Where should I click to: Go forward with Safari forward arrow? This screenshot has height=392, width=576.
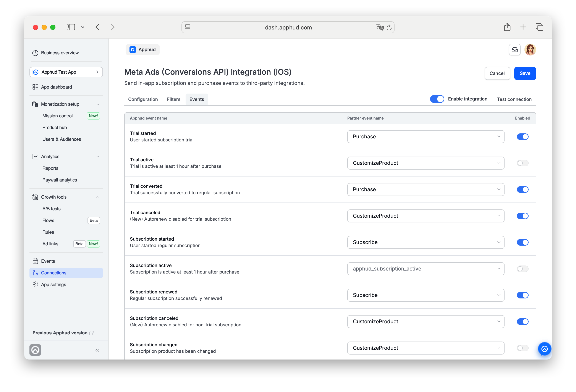[113, 27]
